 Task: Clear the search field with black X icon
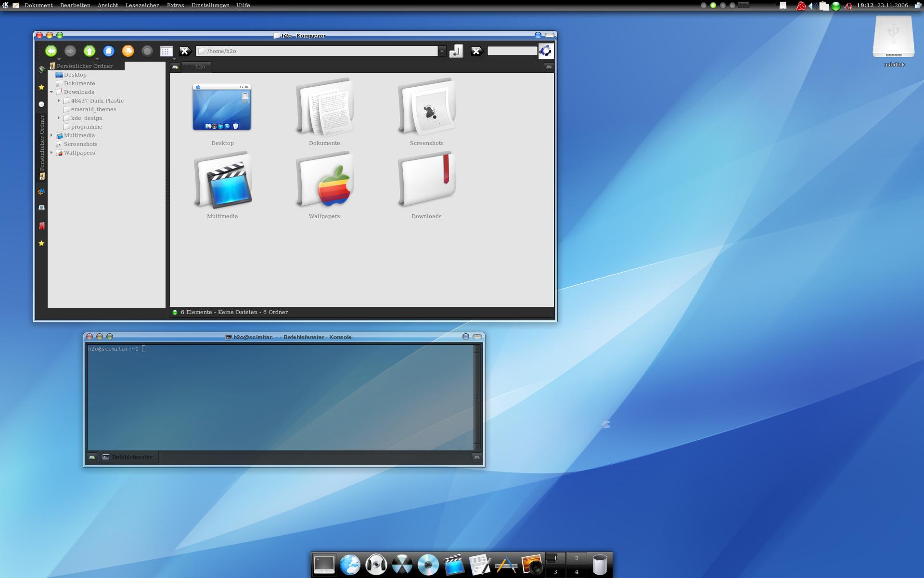(x=476, y=51)
